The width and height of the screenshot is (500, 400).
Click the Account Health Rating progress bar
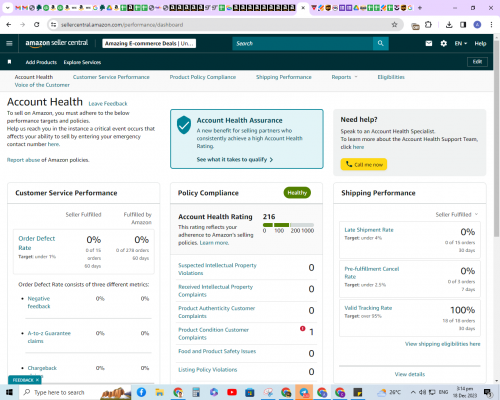click(x=288, y=225)
